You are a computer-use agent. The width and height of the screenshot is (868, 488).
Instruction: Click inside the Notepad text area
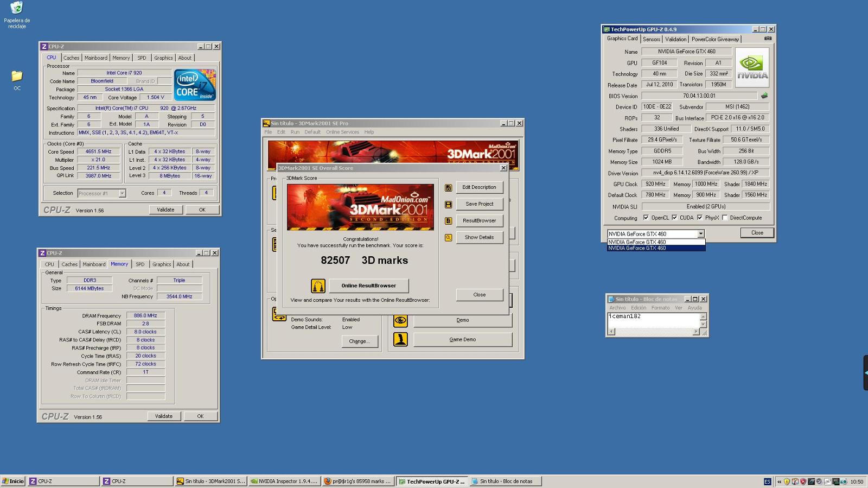[x=654, y=320]
